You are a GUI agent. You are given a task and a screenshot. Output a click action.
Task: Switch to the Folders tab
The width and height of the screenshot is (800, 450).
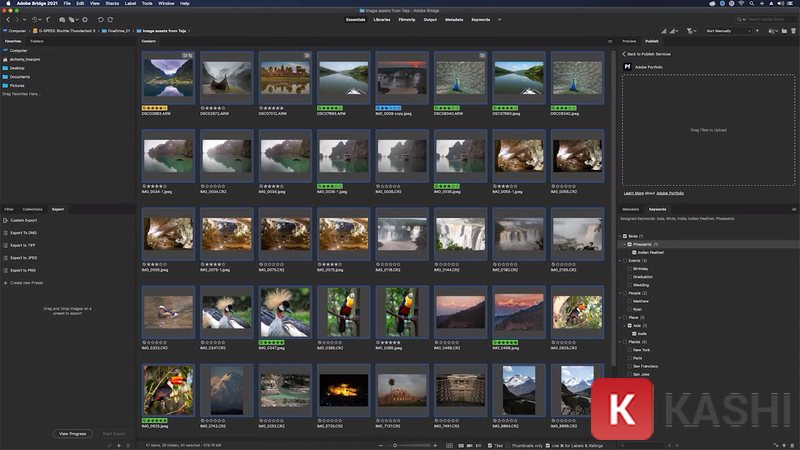click(37, 41)
